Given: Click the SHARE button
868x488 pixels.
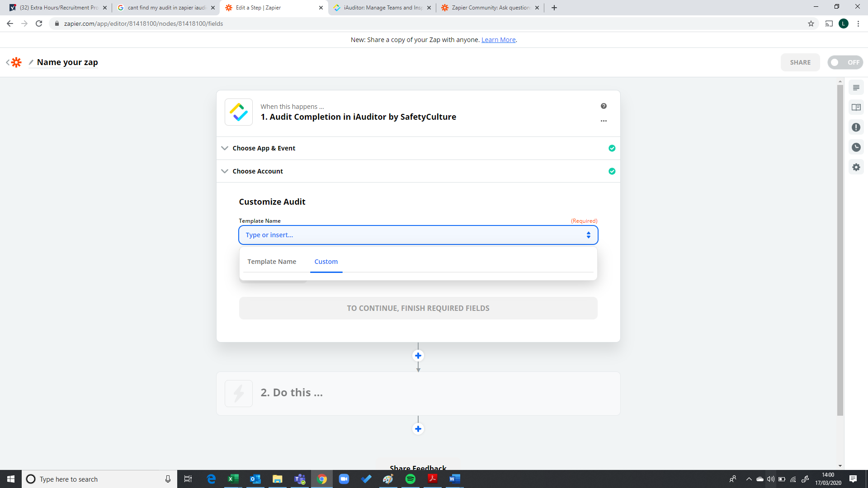Looking at the screenshot, I should click(800, 62).
